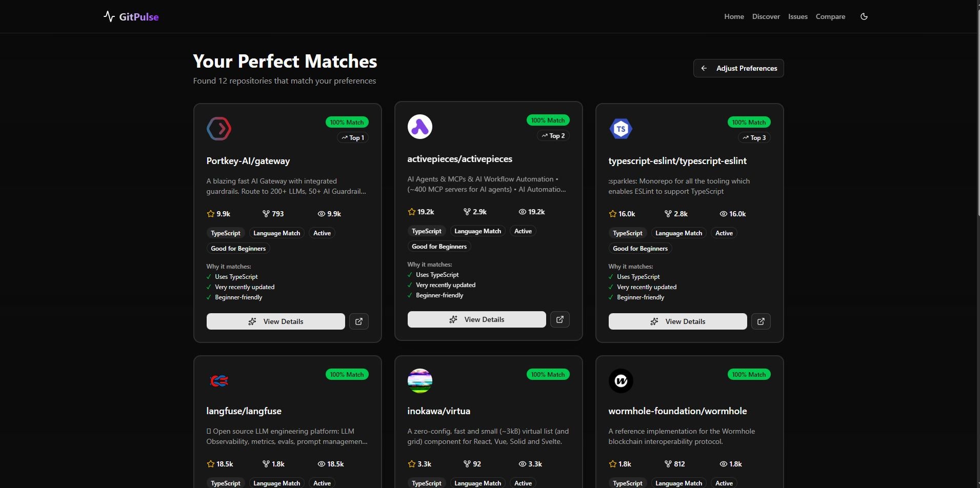Viewport: 980px width, 488px height.
Task: Click the TypeScript ESLint logo icon
Action: pos(621,128)
